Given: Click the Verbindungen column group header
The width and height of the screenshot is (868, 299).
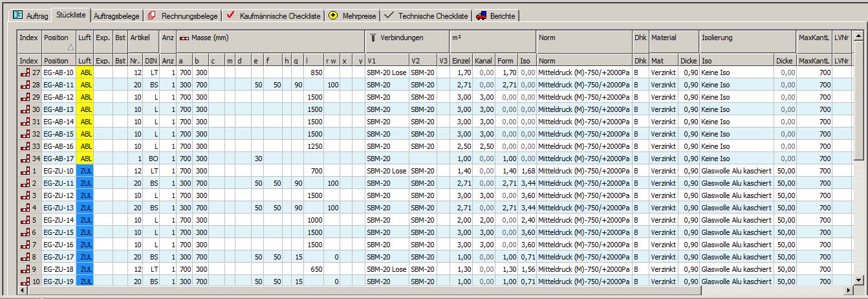Looking at the screenshot, I should tap(401, 38).
